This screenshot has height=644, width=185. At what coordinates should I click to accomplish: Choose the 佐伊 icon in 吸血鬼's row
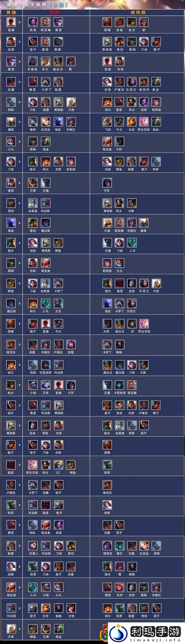pos(120,587)
